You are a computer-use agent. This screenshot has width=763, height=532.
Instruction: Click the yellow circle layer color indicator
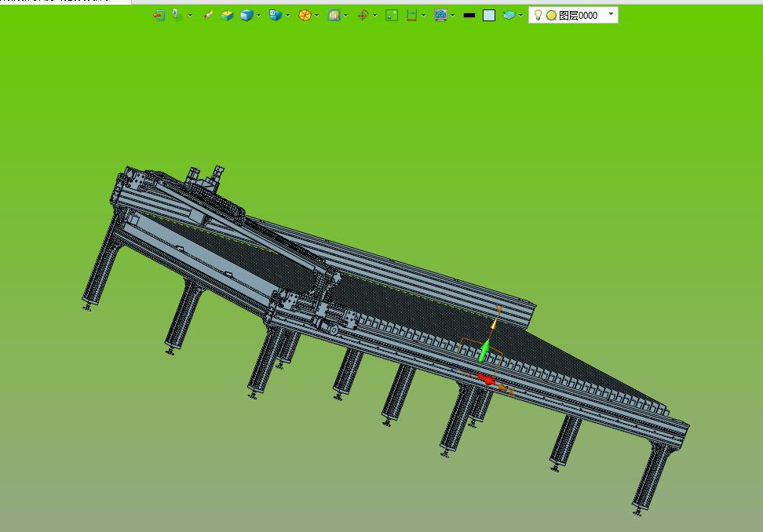551,16
